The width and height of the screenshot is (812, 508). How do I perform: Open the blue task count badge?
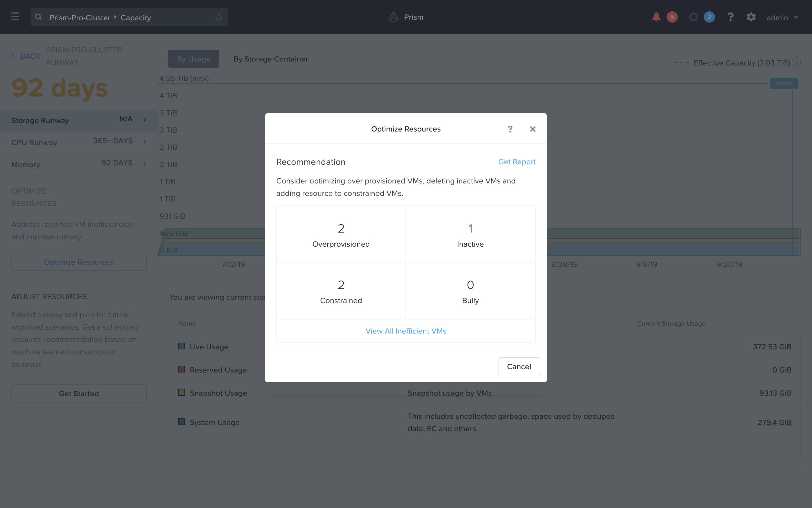(x=709, y=17)
